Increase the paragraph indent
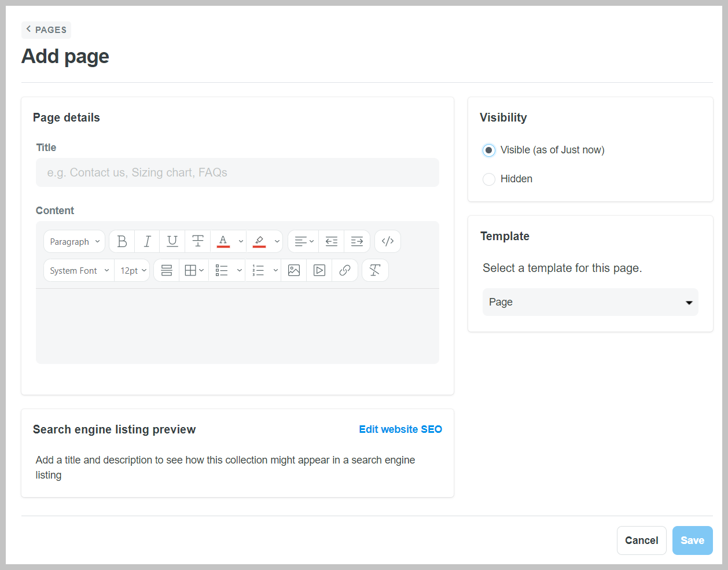Image resolution: width=728 pixels, height=570 pixels. tap(357, 241)
